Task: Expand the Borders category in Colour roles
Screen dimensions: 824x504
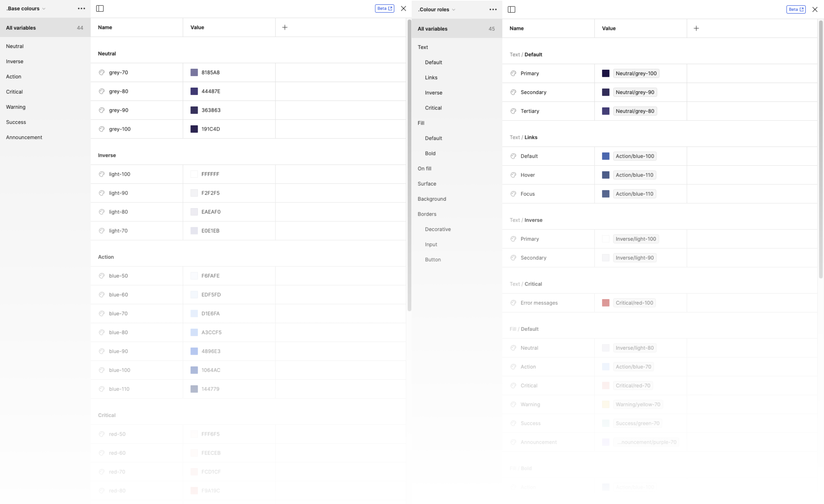Action: pos(427,214)
